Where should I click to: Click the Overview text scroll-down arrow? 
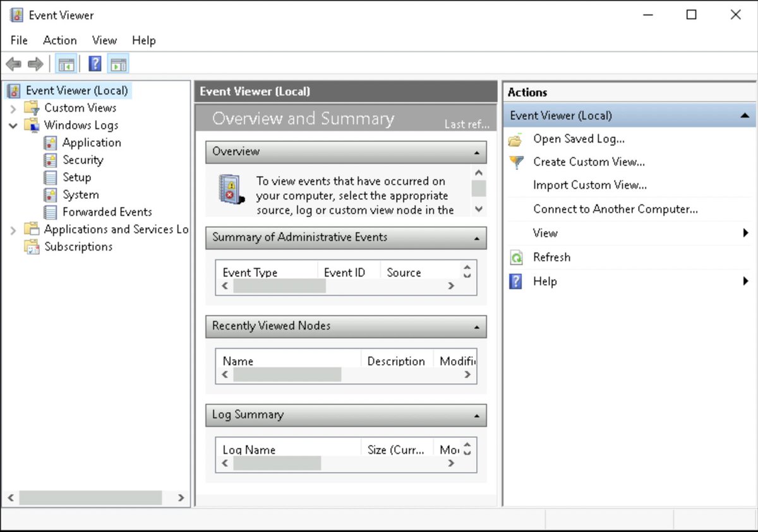(x=479, y=210)
